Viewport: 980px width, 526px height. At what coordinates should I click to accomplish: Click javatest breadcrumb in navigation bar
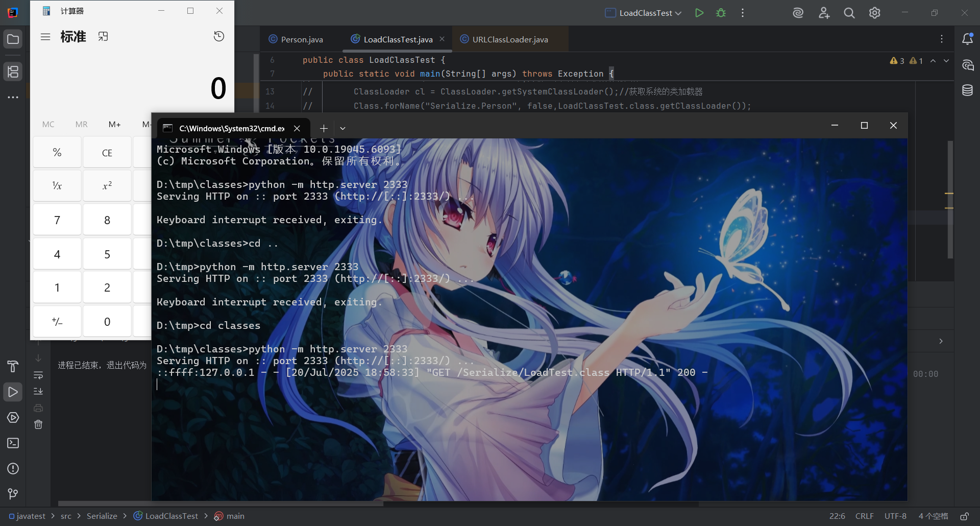(27, 516)
